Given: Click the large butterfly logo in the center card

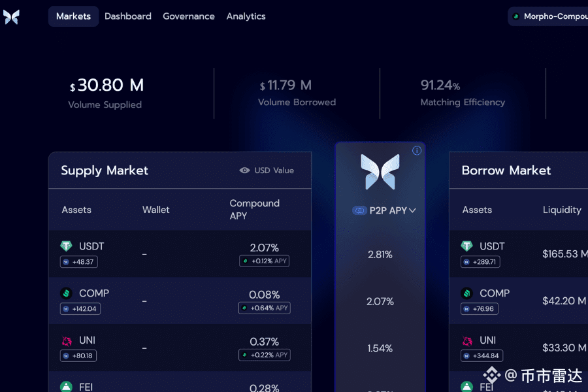Looking at the screenshot, I should [380, 171].
